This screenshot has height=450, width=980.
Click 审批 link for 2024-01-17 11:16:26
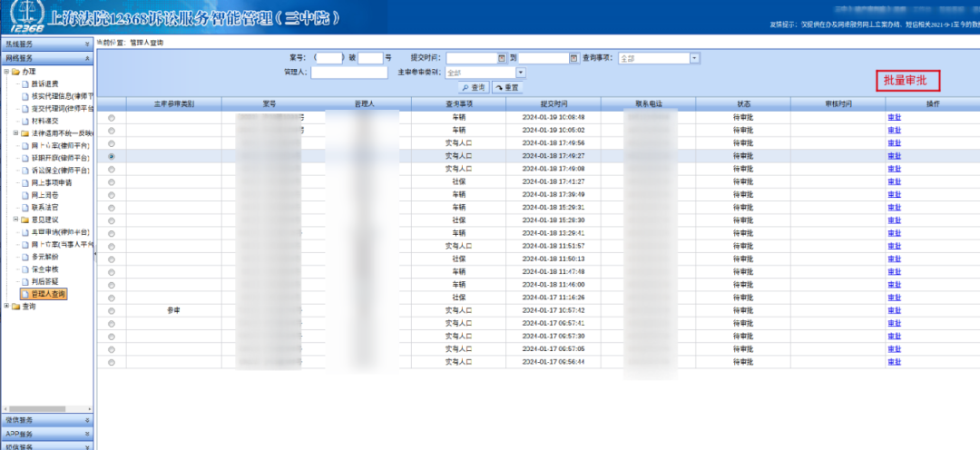895,298
